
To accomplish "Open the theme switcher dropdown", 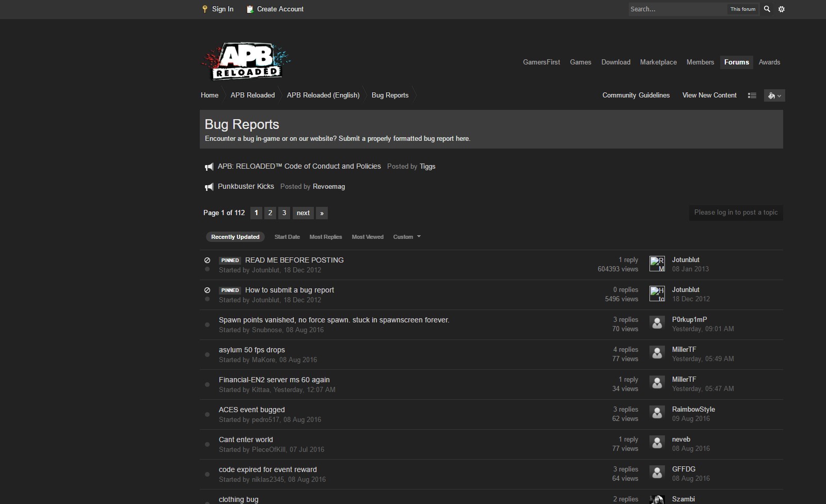I will click(774, 95).
